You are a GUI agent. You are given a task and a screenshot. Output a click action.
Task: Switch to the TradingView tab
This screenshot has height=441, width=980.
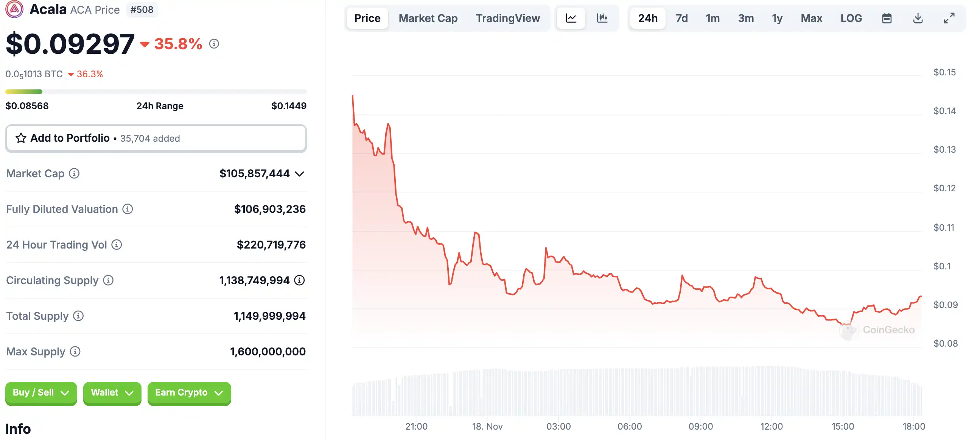[x=508, y=18]
